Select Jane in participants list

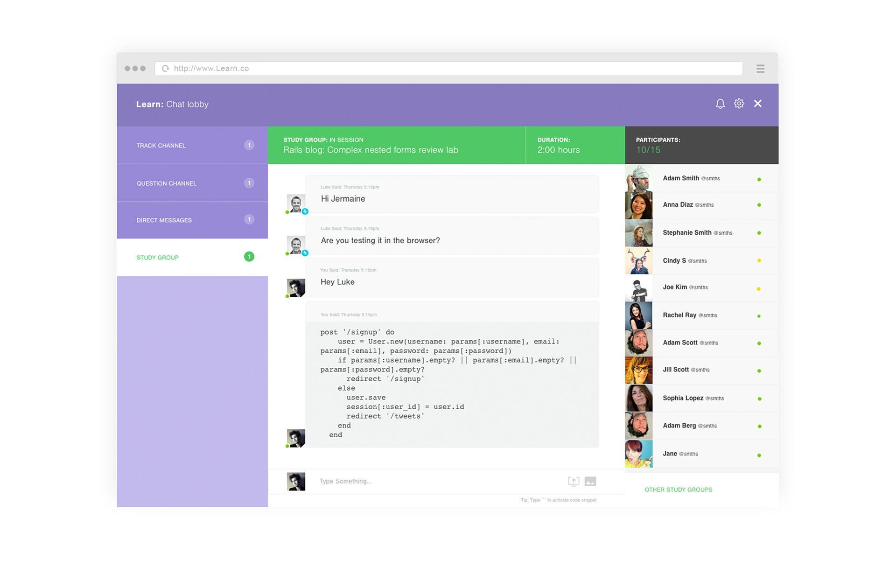(701, 454)
